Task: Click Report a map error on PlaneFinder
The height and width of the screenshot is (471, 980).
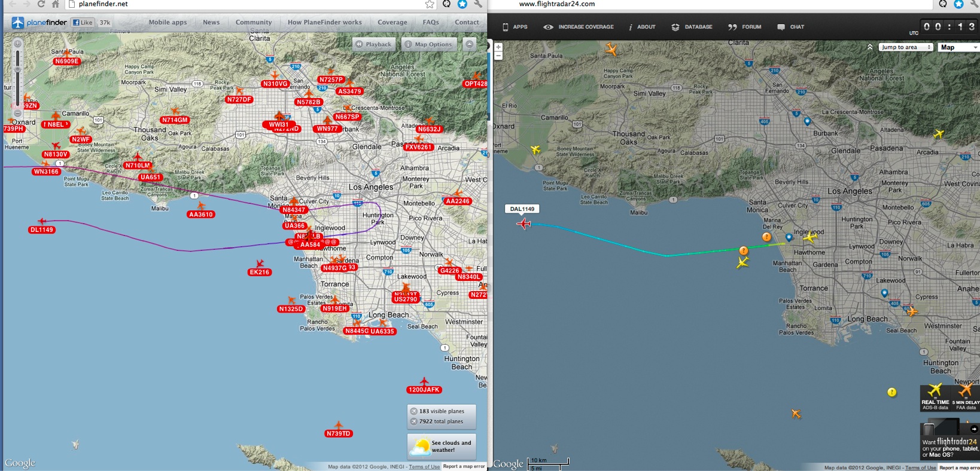Action: click(x=464, y=466)
